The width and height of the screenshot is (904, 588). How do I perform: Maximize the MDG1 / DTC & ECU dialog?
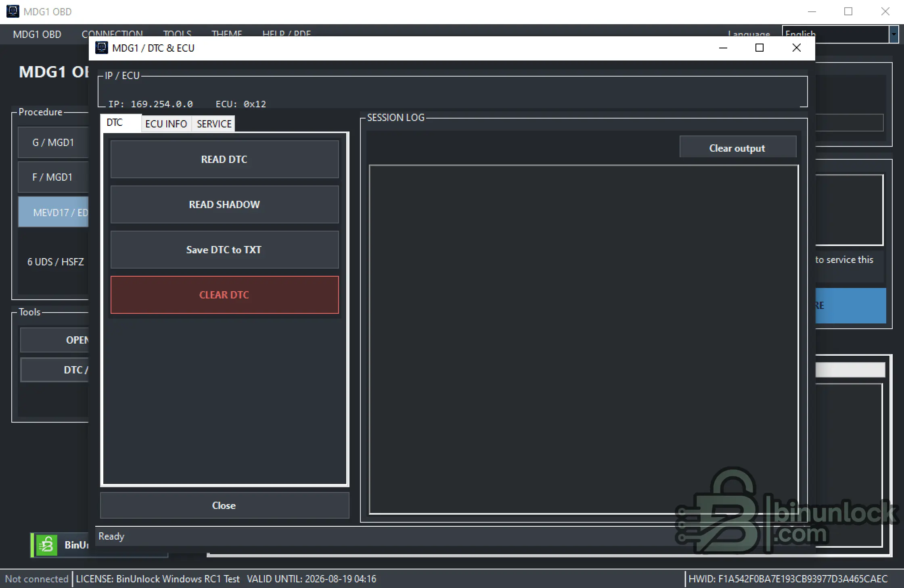coord(760,48)
